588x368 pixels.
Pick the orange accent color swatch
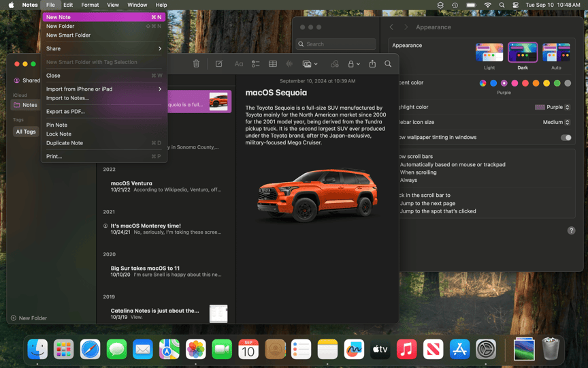[536, 83]
